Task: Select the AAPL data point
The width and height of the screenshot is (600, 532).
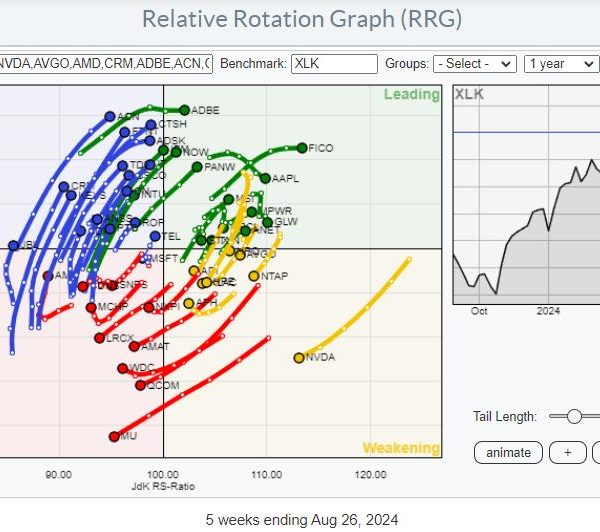Action: click(x=265, y=178)
